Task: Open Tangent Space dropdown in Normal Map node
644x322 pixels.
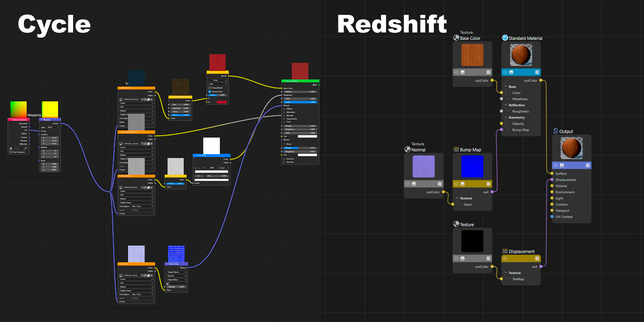Action: (176, 272)
